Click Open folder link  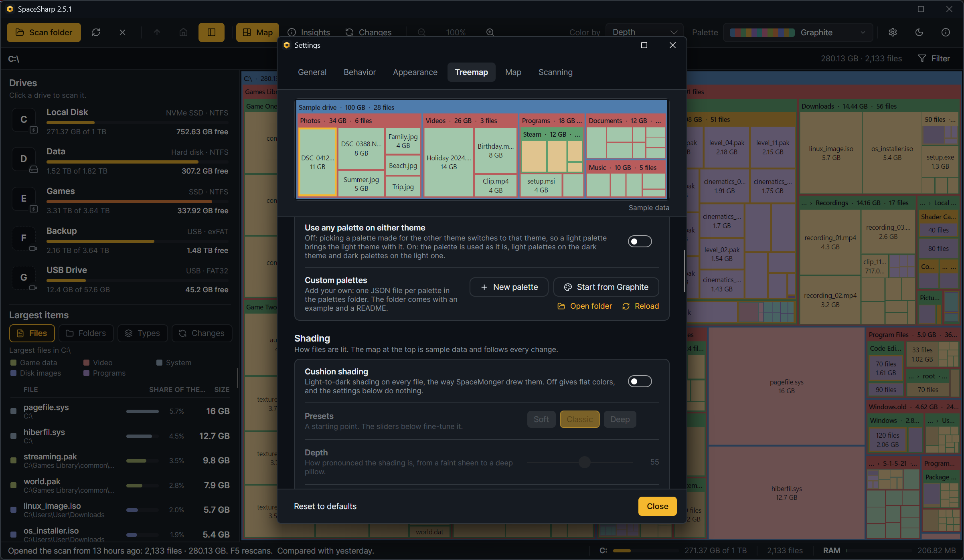[x=585, y=306]
